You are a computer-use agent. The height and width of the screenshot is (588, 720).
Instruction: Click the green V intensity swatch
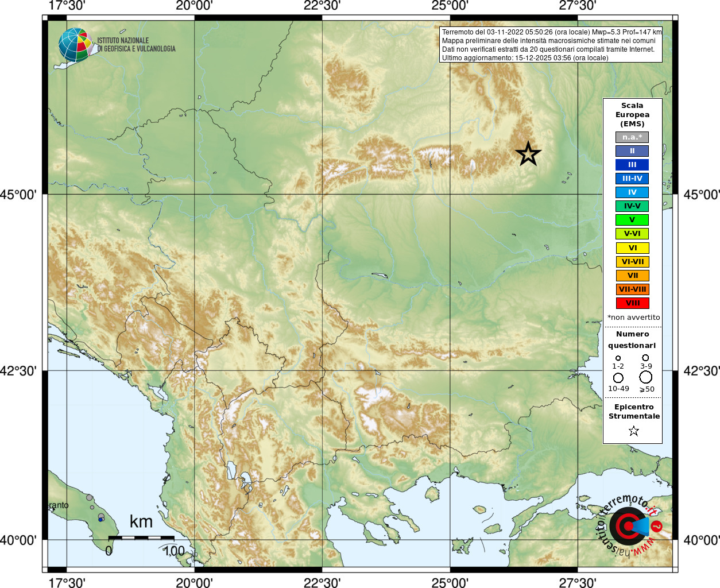tap(632, 220)
